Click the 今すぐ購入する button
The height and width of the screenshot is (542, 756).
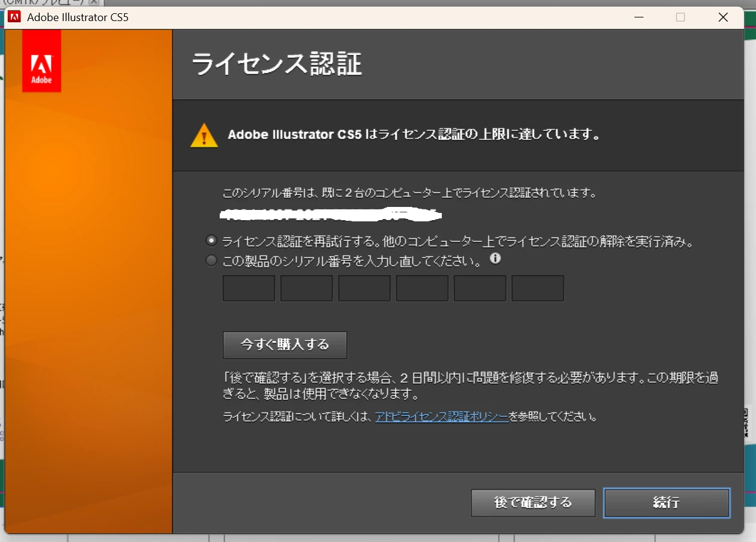coord(285,345)
